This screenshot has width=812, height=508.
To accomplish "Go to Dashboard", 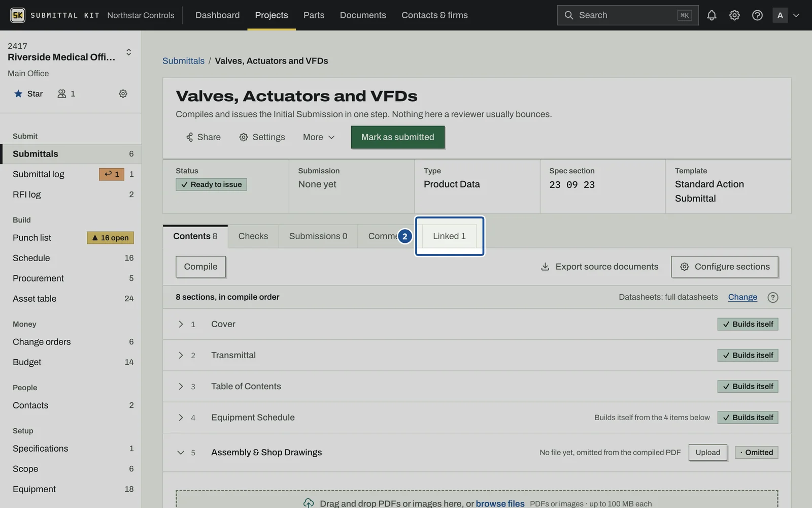I will [218, 15].
